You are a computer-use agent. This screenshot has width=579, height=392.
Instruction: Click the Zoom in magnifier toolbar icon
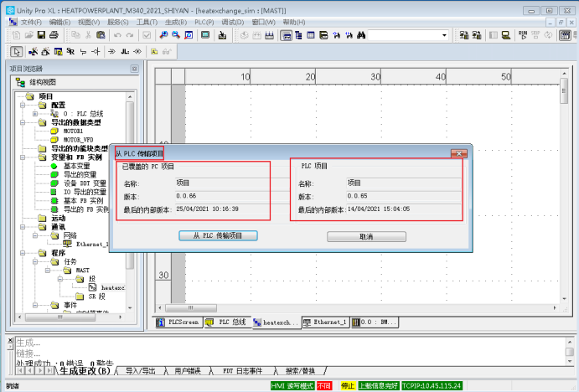[x=164, y=36]
